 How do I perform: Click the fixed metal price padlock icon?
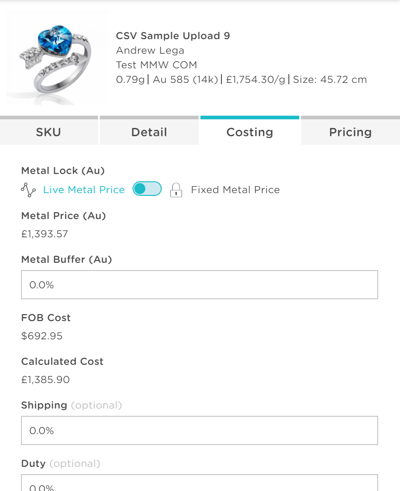point(176,190)
